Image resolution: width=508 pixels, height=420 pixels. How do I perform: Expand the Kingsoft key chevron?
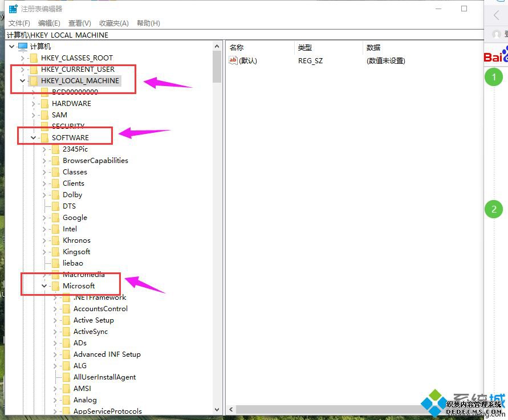(44, 252)
